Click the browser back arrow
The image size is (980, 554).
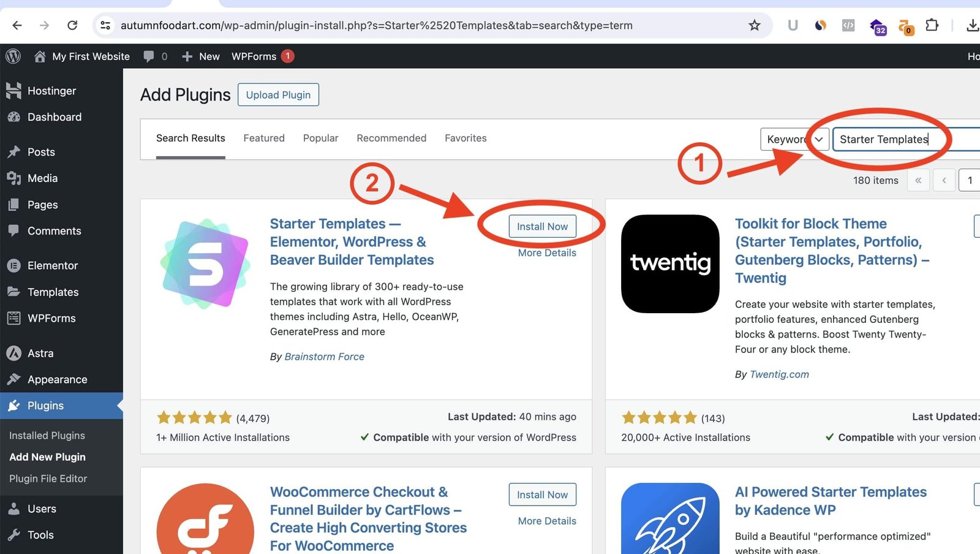[17, 25]
